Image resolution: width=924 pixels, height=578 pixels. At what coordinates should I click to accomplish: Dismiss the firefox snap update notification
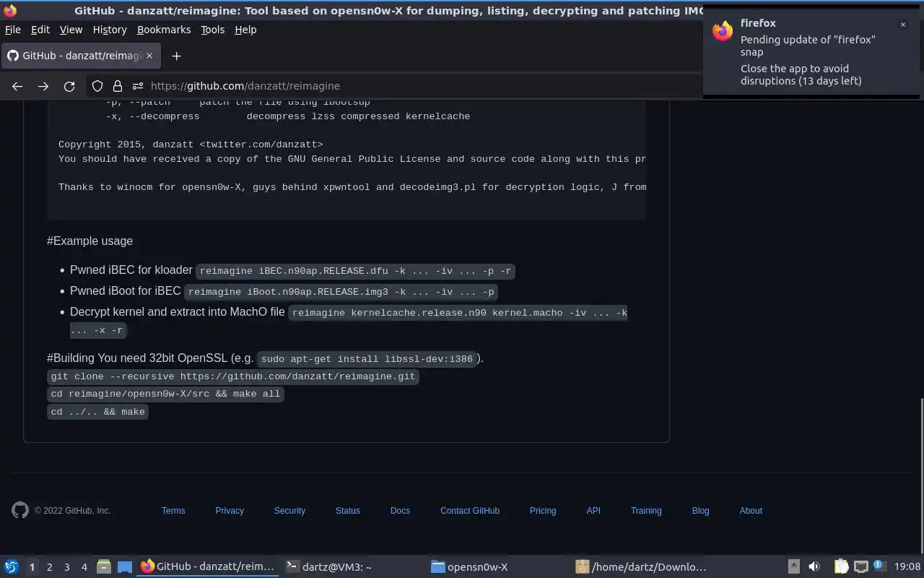pos(902,25)
